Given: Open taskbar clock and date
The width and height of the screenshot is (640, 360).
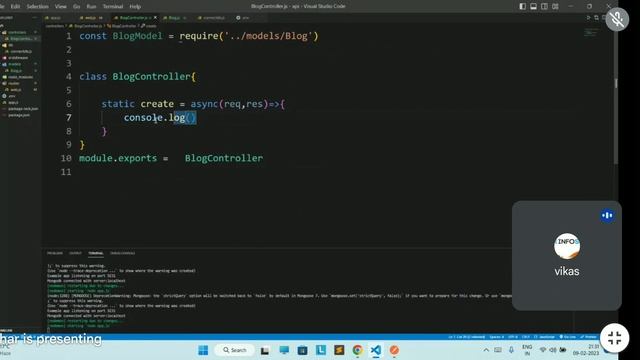Looking at the screenshot, I should click(586, 350).
